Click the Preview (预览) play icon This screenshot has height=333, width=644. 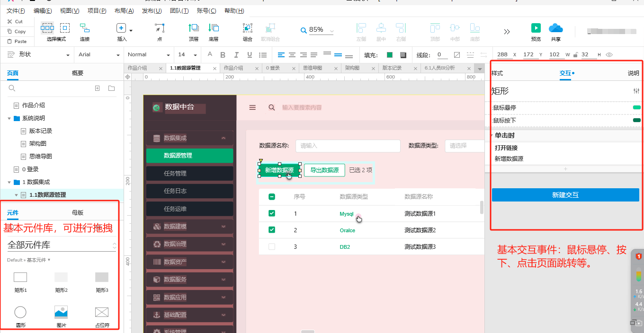pos(536,28)
